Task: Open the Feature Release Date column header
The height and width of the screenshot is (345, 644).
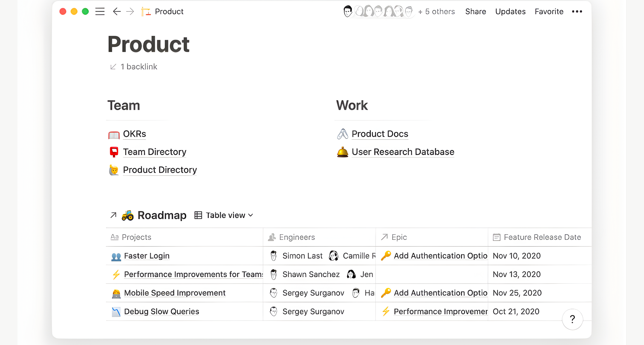Action: pos(542,237)
